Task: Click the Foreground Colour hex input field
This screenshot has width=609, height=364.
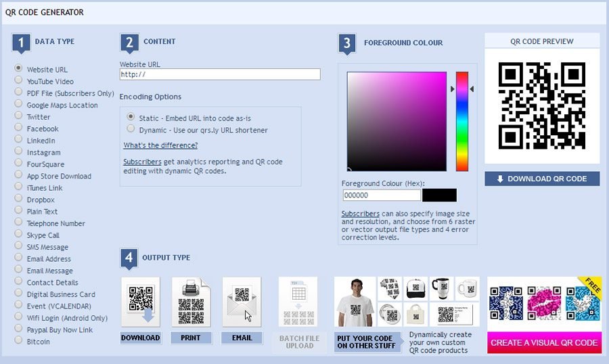Action: pos(382,195)
